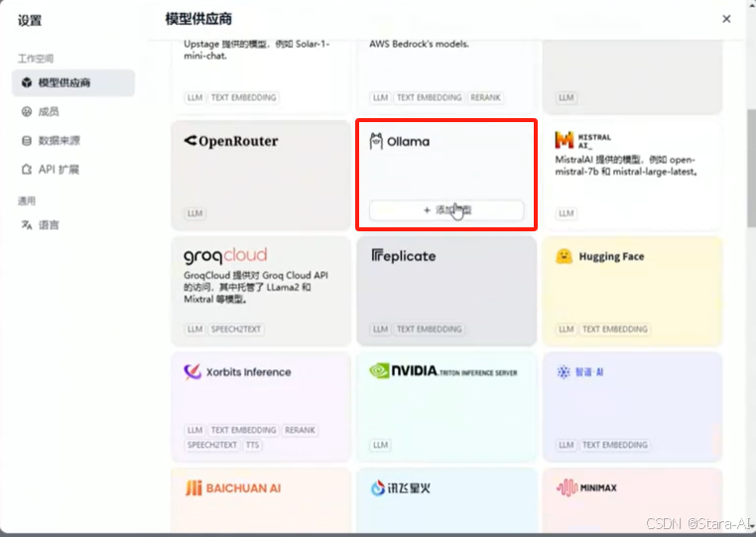
Task: Click the GroqCloud description text
Action: click(256, 287)
